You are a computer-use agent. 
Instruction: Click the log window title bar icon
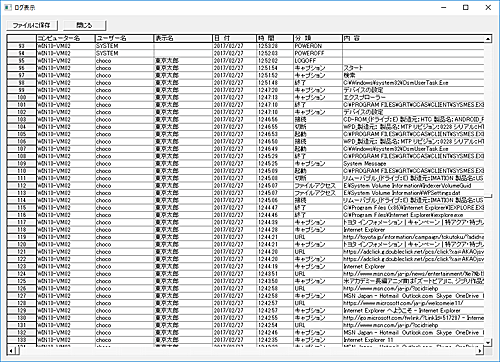point(8,7)
